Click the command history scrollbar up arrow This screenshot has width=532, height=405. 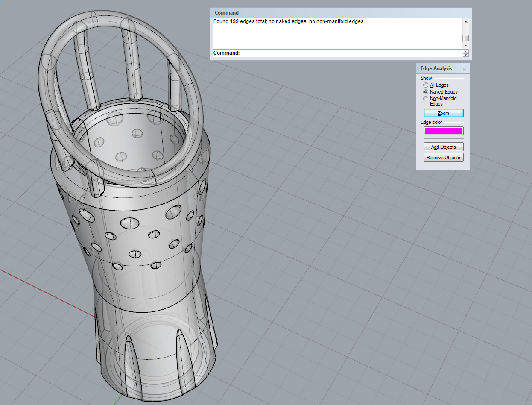click(x=465, y=22)
